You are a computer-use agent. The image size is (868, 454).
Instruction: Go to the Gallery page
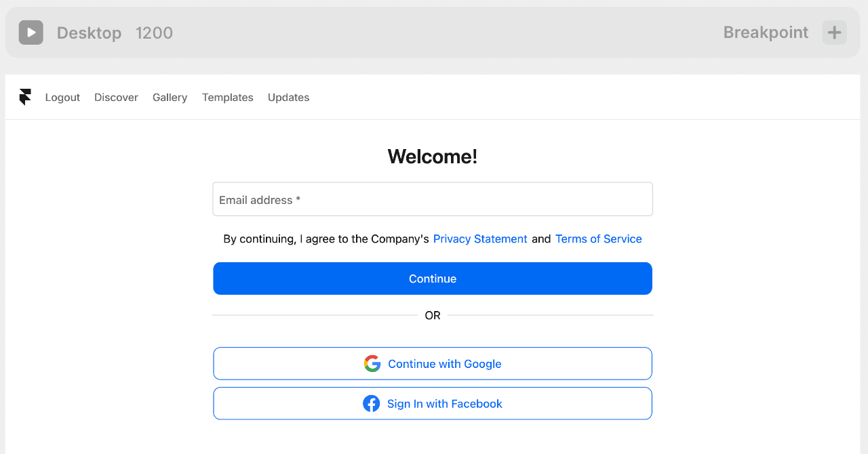pyautogui.click(x=170, y=98)
